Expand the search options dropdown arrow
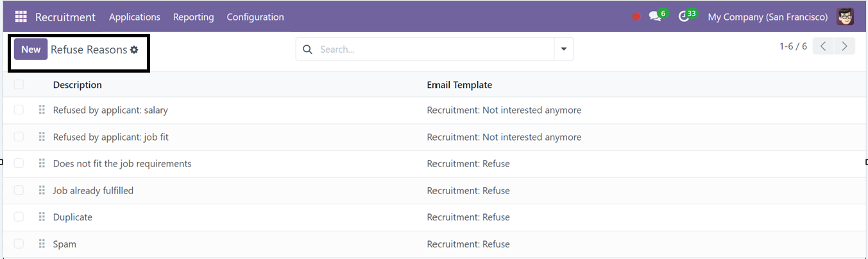Image resolution: width=868 pixels, height=259 pixels. click(564, 49)
